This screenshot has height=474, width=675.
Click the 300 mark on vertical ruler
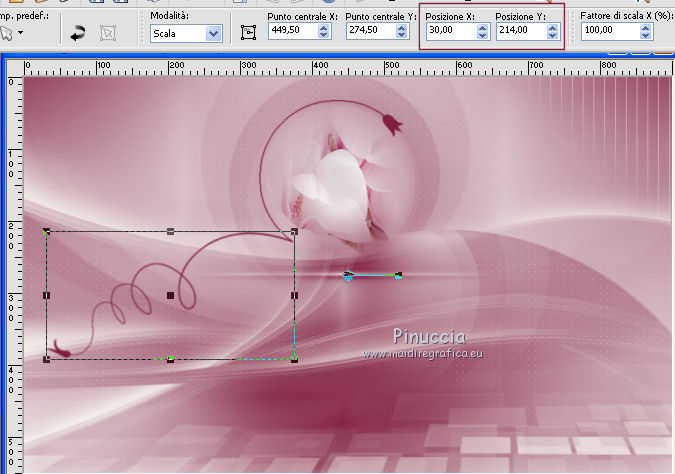tap(11, 308)
